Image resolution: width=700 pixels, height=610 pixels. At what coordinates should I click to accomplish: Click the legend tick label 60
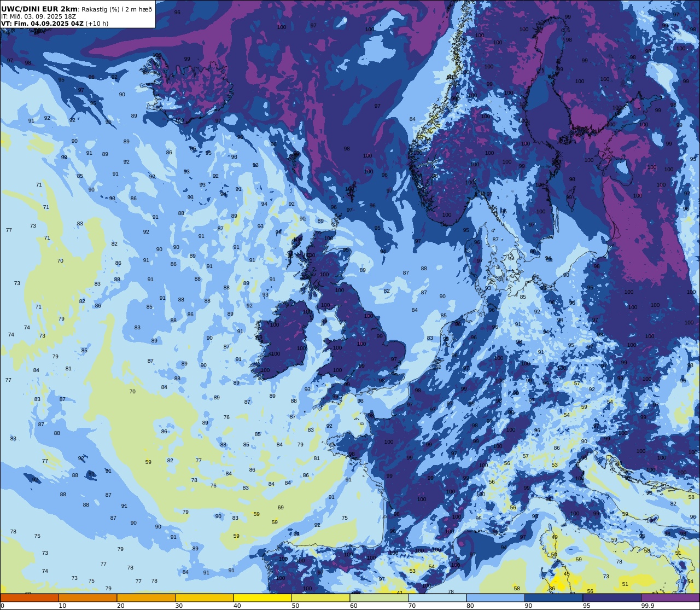(353, 606)
